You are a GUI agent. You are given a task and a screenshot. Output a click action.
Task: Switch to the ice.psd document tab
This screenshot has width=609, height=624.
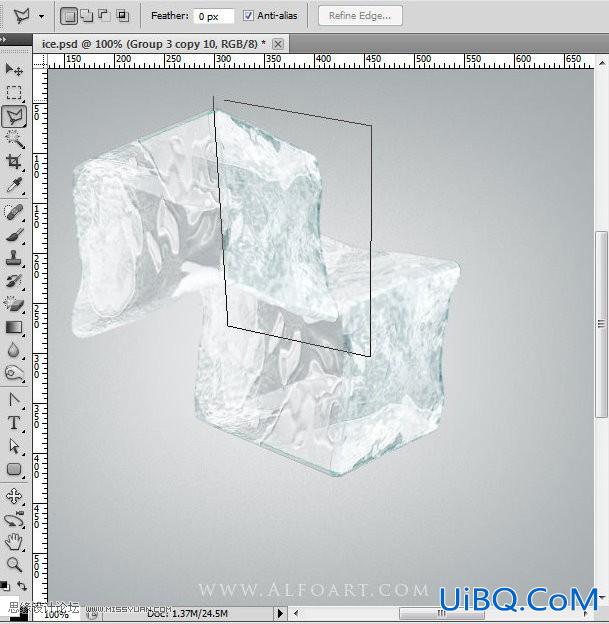[153, 44]
